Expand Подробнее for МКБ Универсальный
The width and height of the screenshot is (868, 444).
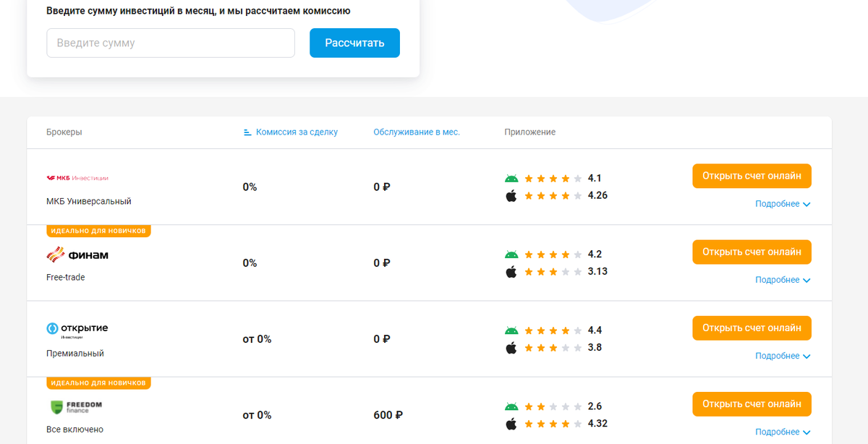pyautogui.click(x=783, y=204)
